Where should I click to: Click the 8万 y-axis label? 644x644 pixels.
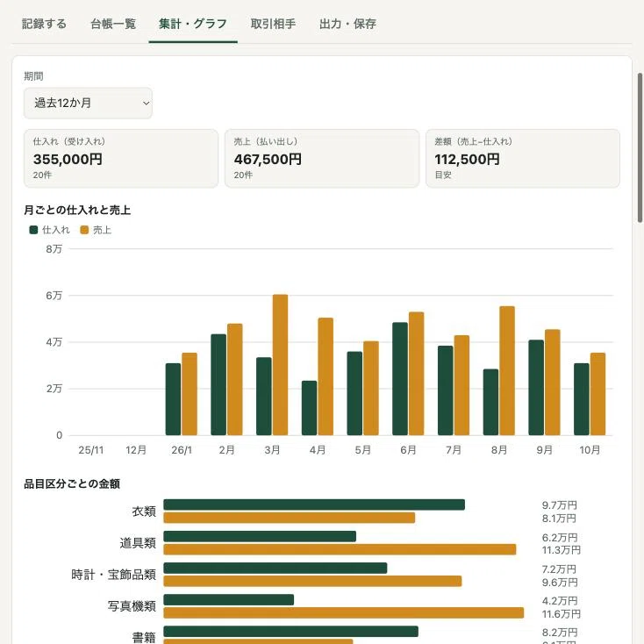(x=54, y=249)
